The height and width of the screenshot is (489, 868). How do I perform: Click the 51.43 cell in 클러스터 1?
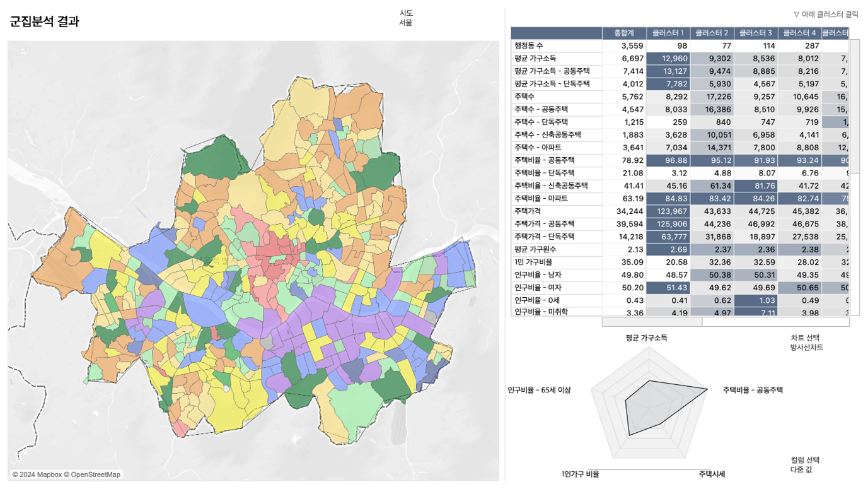click(x=668, y=288)
